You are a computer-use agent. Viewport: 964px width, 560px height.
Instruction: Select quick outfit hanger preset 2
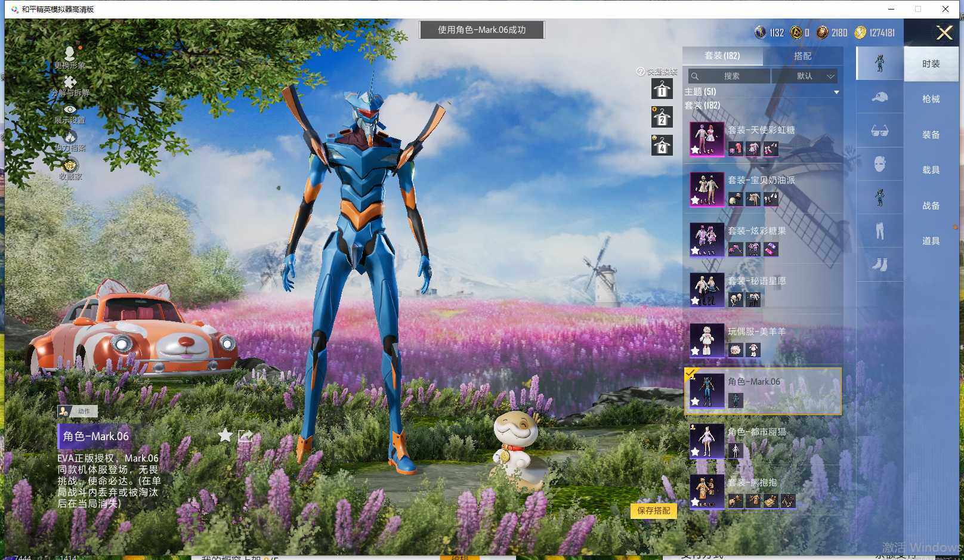tap(662, 117)
